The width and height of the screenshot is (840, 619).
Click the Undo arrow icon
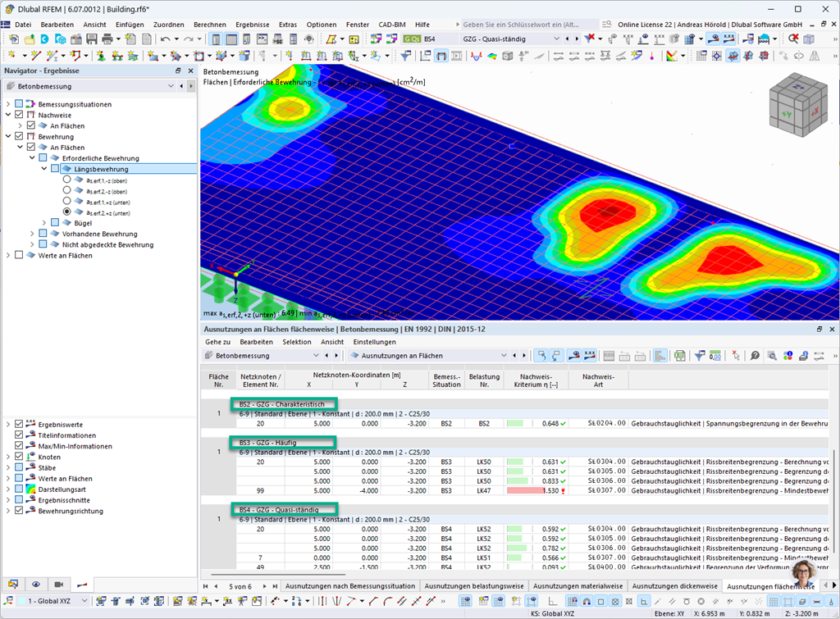pyautogui.click(x=166, y=39)
